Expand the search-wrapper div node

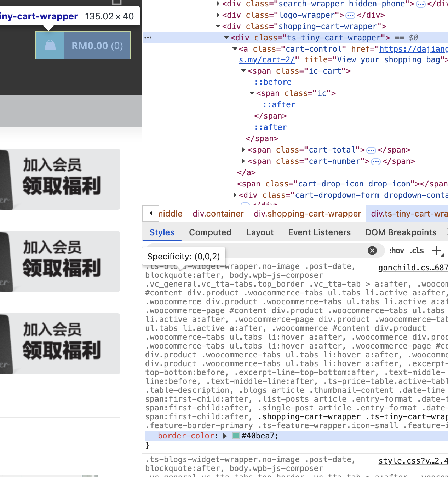(x=218, y=4)
